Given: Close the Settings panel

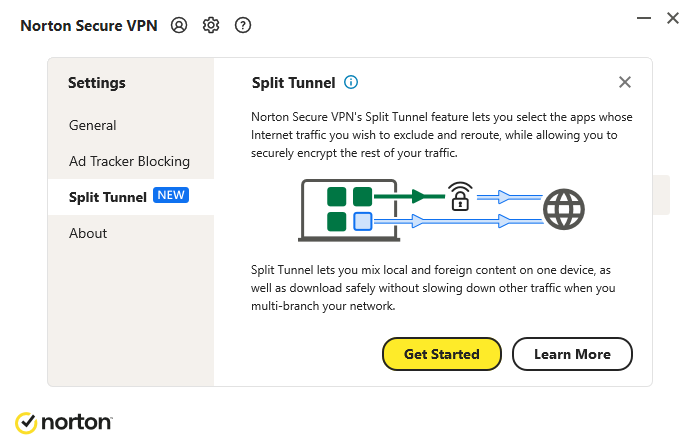Looking at the screenshot, I should [x=625, y=82].
